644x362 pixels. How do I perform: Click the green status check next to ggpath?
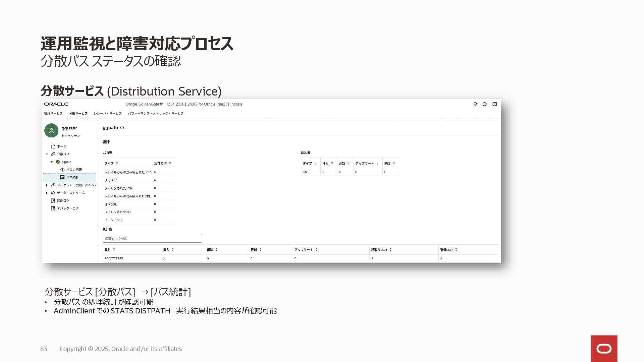58,162
